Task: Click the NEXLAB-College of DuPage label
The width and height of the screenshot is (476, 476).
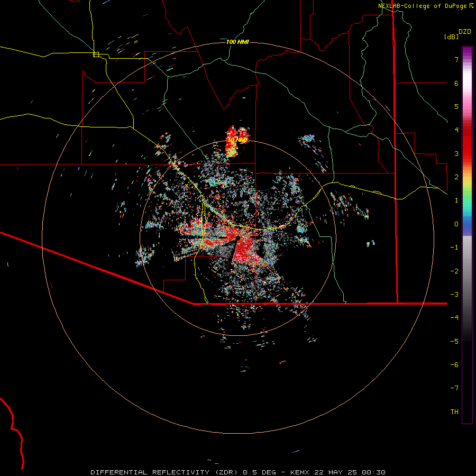Action: click(423, 6)
